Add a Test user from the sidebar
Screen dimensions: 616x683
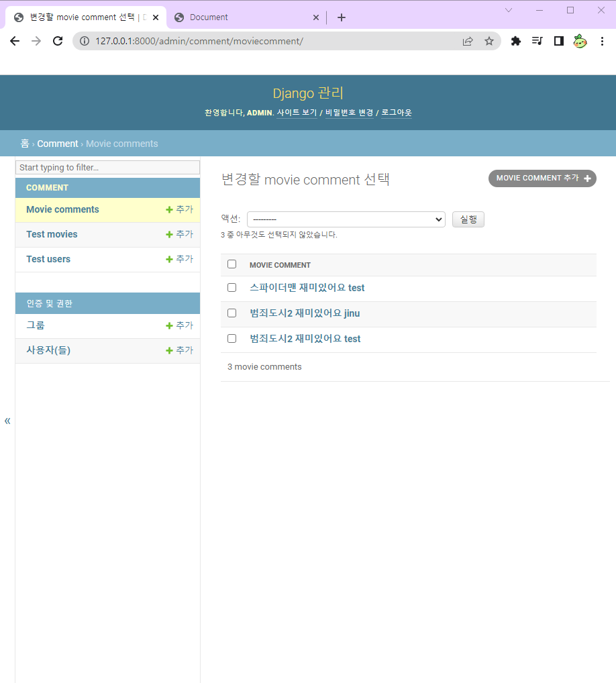tap(179, 259)
